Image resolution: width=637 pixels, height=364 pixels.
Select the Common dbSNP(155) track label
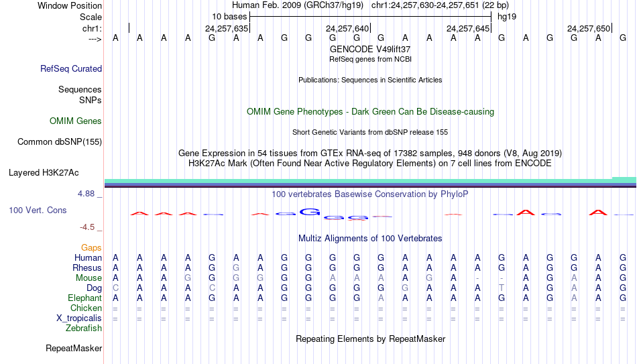[60, 142]
